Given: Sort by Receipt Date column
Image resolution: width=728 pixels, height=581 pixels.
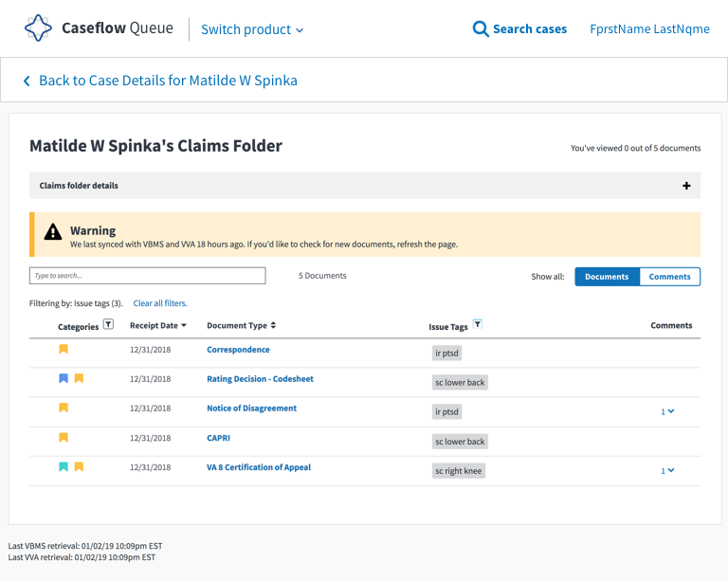Looking at the screenshot, I should (158, 325).
